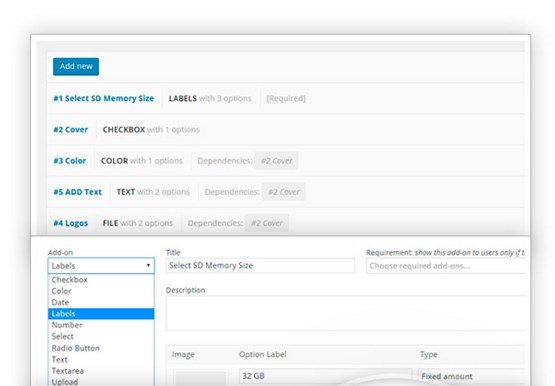Click the #2 Cover dependency tag in Logos row
This screenshot has height=386, width=555.
click(x=267, y=223)
